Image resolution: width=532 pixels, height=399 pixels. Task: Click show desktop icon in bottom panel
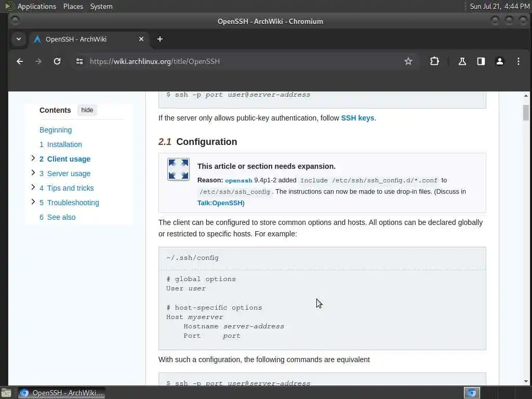coord(6,393)
